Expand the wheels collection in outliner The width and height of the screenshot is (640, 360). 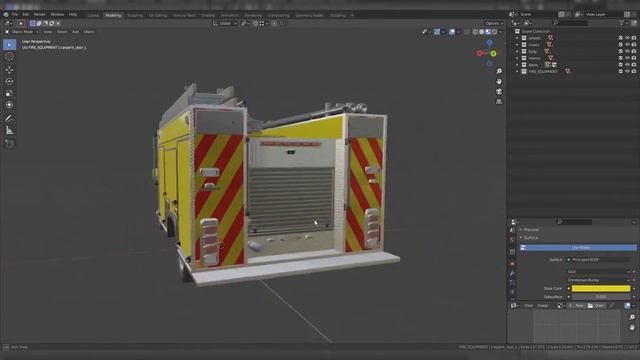point(517,38)
